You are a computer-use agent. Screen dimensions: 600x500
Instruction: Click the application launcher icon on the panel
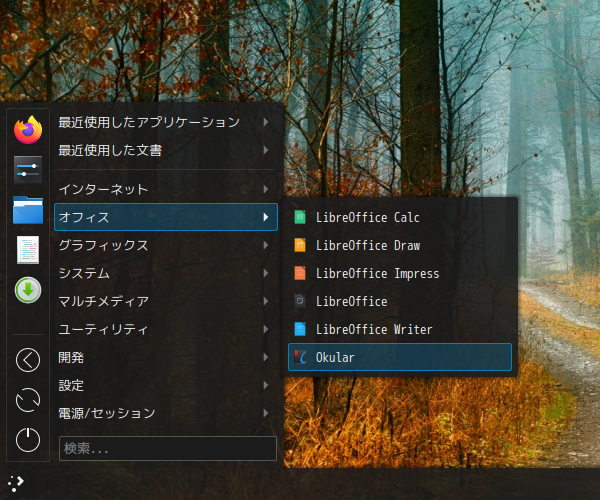[x=16, y=484]
